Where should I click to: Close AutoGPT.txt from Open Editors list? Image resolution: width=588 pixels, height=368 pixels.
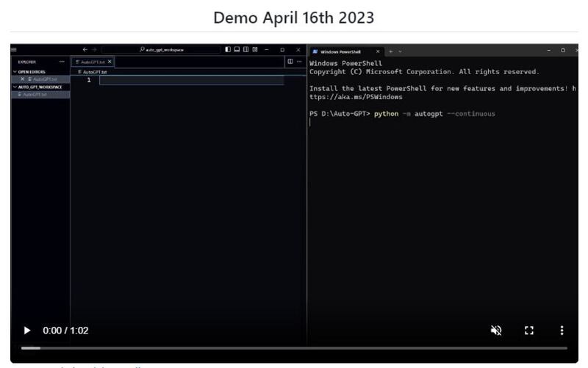point(22,79)
